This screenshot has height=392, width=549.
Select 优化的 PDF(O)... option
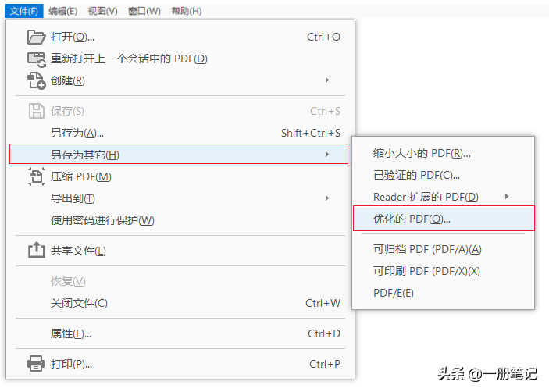(444, 219)
